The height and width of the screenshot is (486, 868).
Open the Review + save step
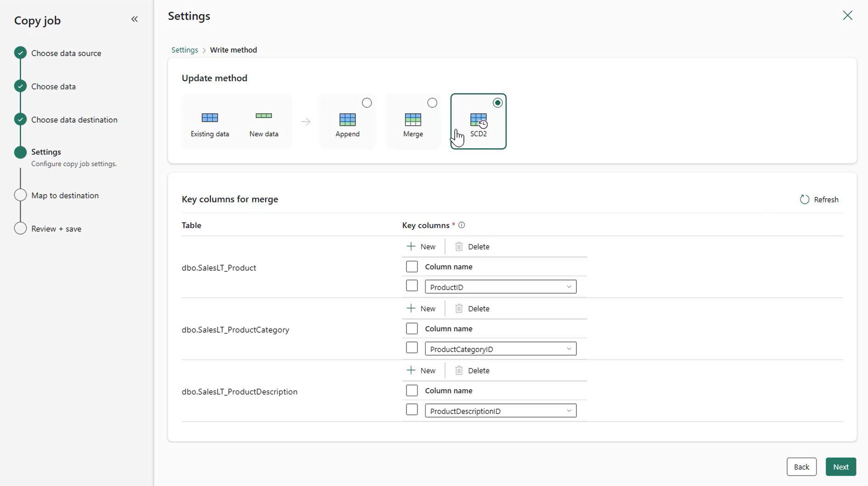(56, 228)
